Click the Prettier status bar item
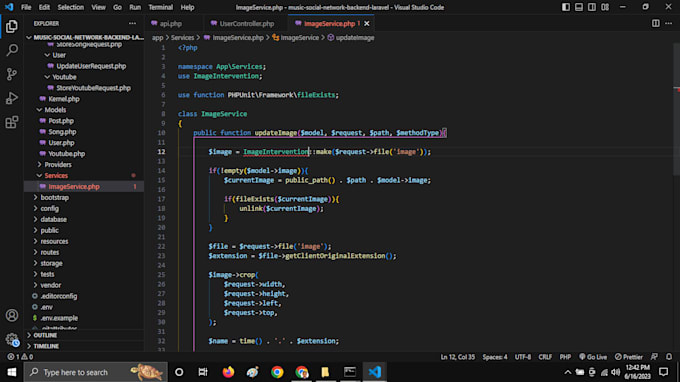The width and height of the screenshot is (680, 382). [x=628, y=357]
